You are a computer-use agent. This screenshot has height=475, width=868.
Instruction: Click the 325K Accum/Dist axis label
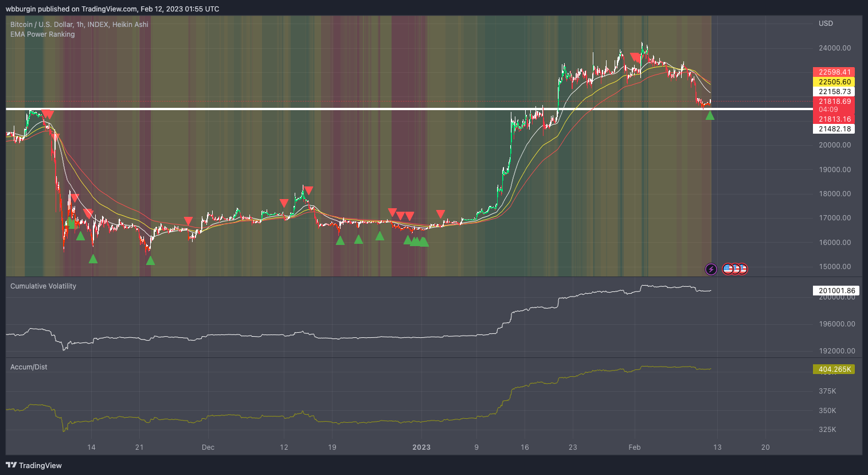click(x=827, y=430)
